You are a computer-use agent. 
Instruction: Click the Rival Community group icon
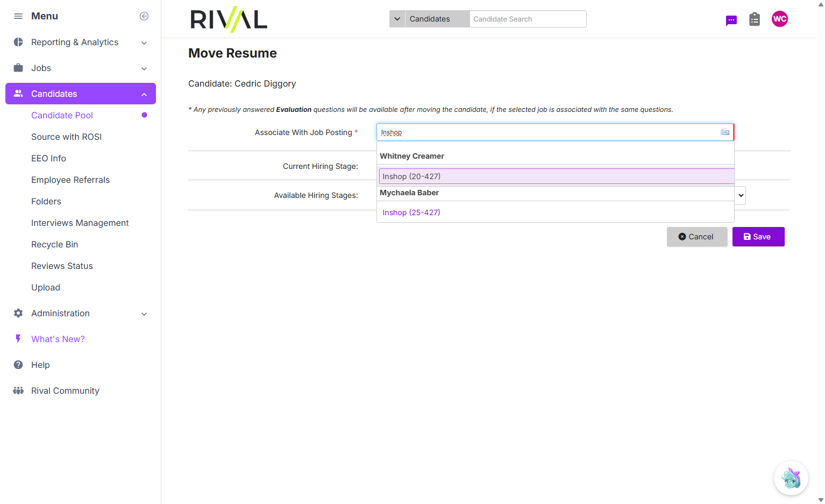(18, 391)
